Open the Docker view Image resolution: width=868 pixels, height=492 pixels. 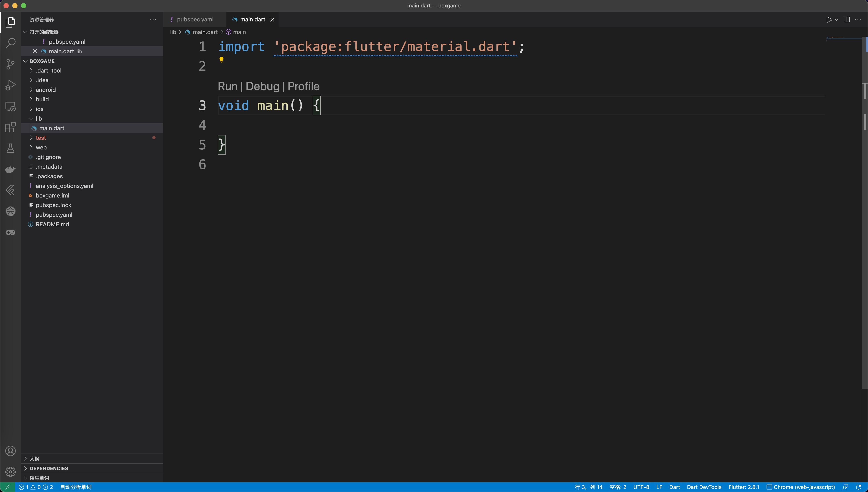click(x=10, y=169)
